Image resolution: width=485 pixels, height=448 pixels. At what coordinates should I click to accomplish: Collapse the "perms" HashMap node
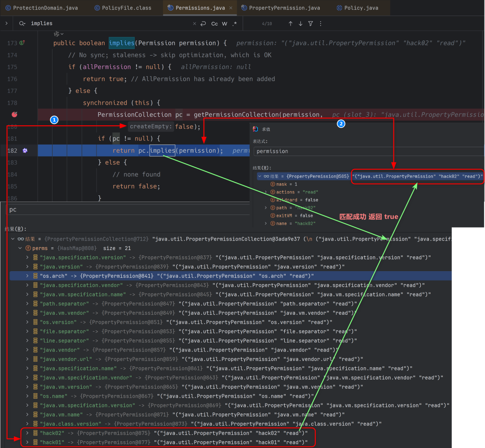pos(20,248)
